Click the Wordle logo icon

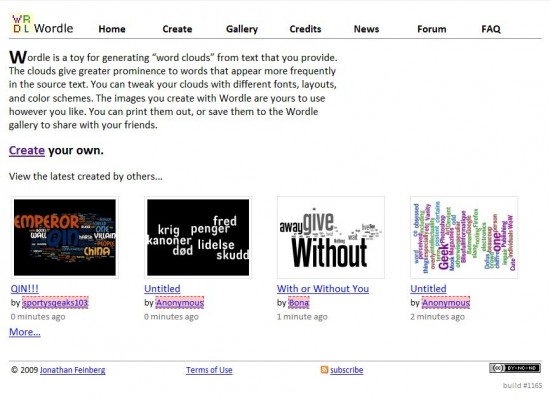point(21,24)
